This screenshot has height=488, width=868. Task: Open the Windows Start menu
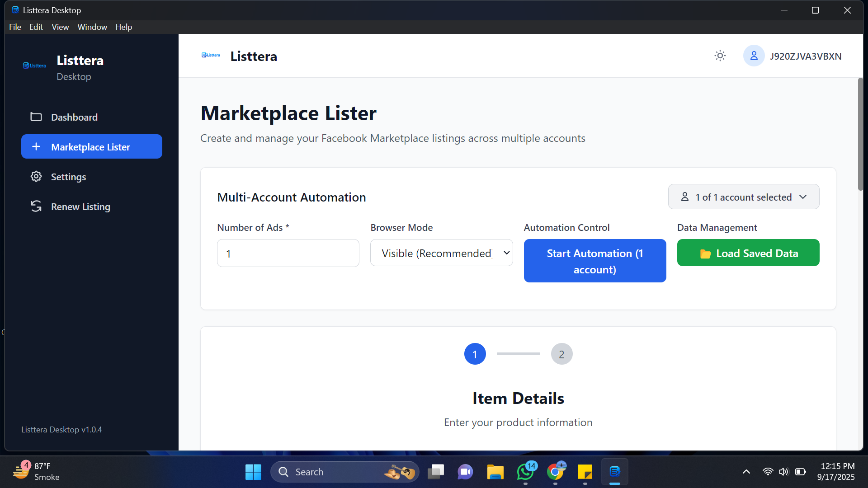(x=253, y=471)
